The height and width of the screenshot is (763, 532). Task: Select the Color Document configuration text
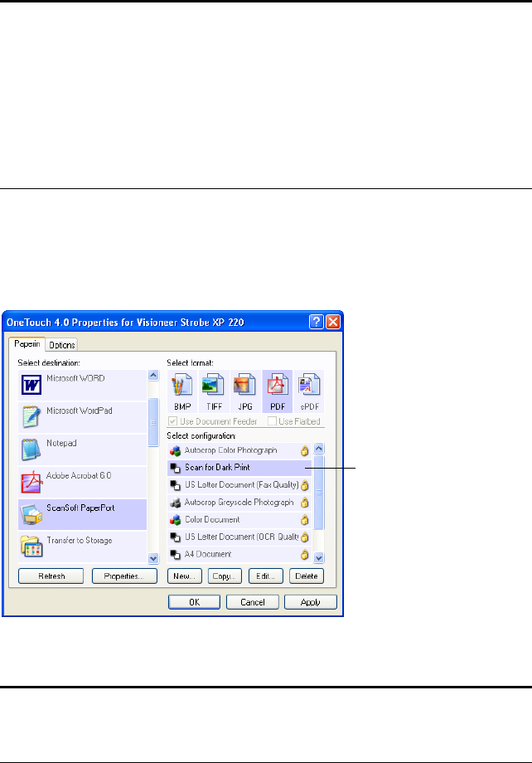pyautogui.click(x=212, y=520)
